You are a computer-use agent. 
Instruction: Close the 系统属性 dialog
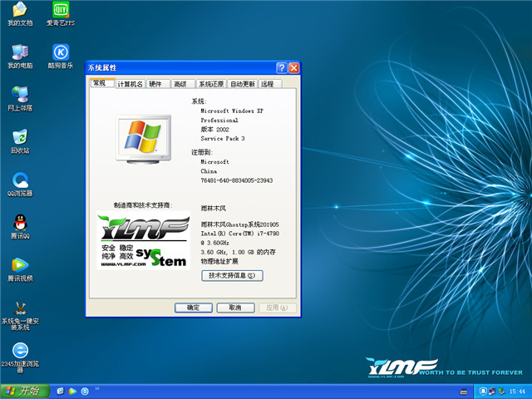tap(293, 68)
